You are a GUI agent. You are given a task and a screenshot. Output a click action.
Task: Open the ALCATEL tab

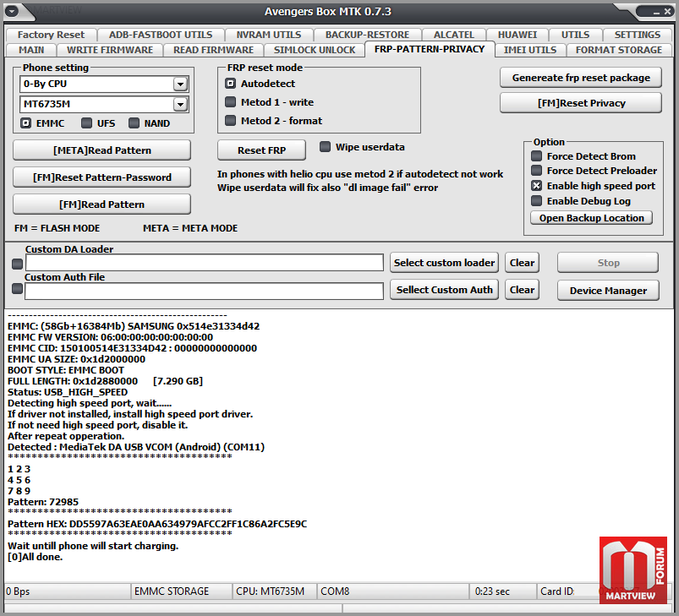click(x=454, y=35)
